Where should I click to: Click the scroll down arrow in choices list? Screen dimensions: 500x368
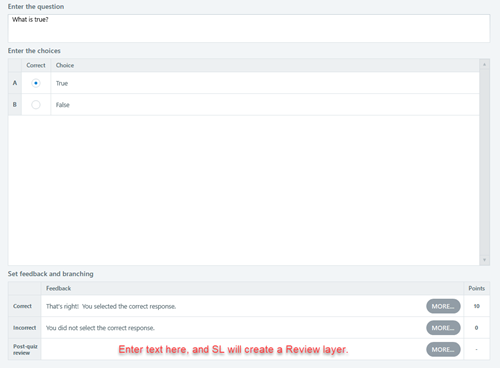coord(484,260)
